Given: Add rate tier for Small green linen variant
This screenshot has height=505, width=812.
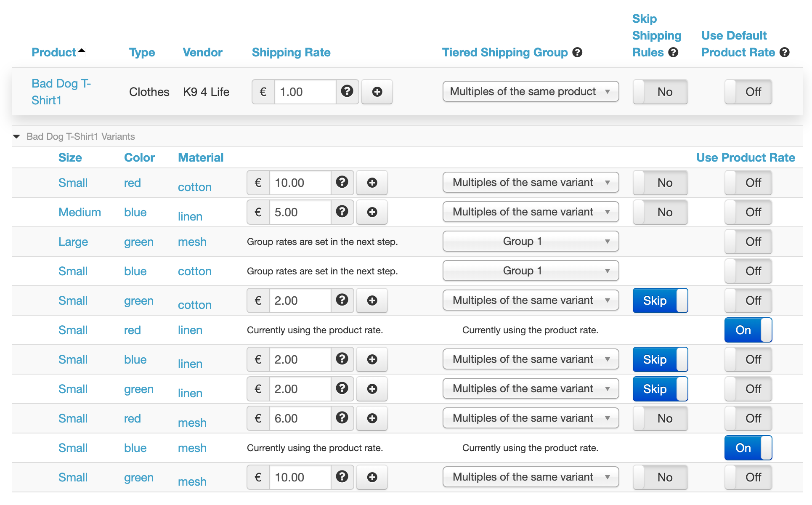Looking at the screenshot, I should pyautogui.click(x=372, y=389).
